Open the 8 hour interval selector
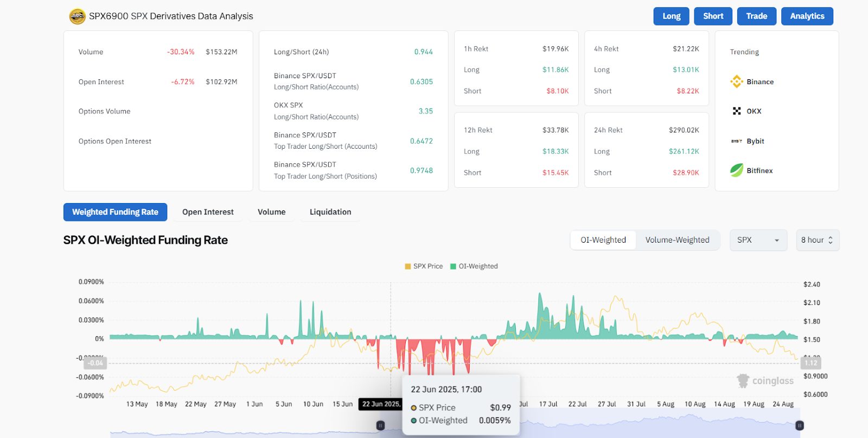This screenshot has height=438, width=868. tap(817, 240)
